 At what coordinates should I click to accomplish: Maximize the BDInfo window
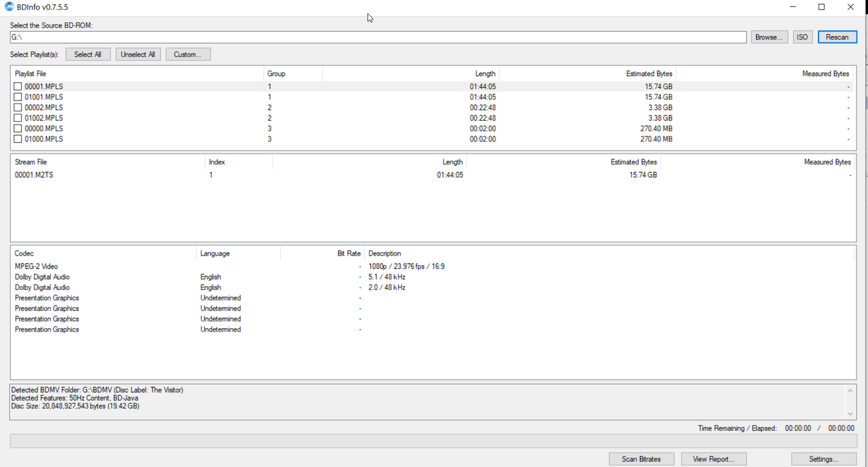(x=821, y=7)
